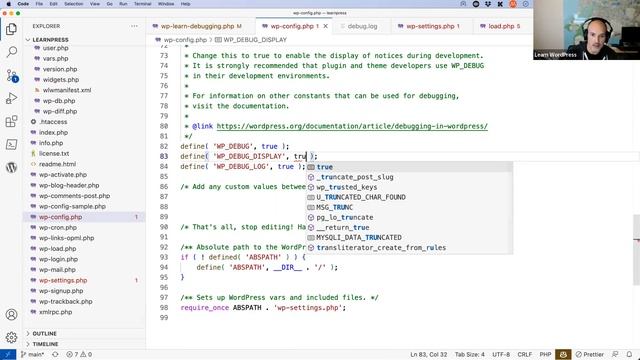Open xmlrpc.php in explorer
This screenshot has height=360, width=640.
(x=56, y=312)
